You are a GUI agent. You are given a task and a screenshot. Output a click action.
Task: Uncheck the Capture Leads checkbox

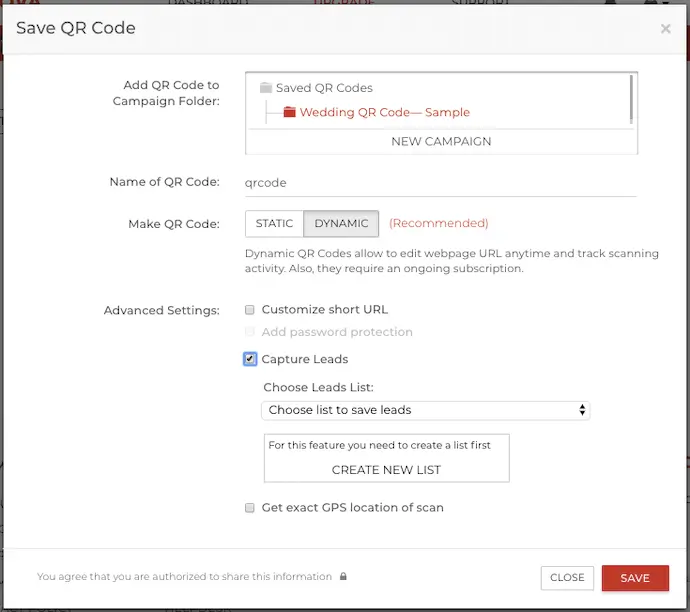click(250, 359)
